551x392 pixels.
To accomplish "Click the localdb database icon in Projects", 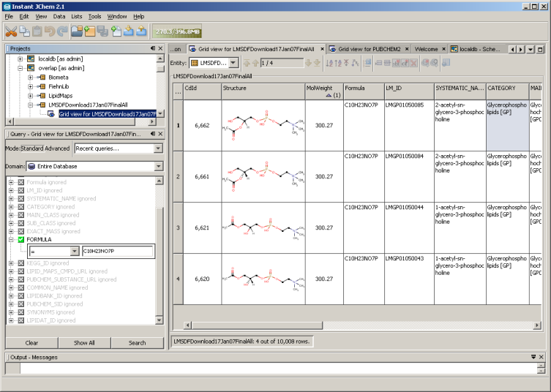I will (31, 58).
